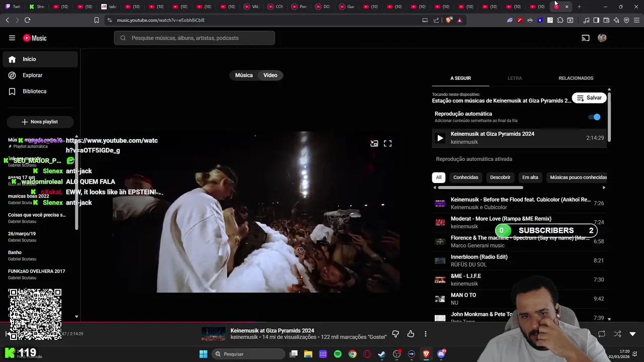Image resolution: width=644 pixels, height=362 pixels.
Task: Bookmark this page icon
Action: point(97,20)
